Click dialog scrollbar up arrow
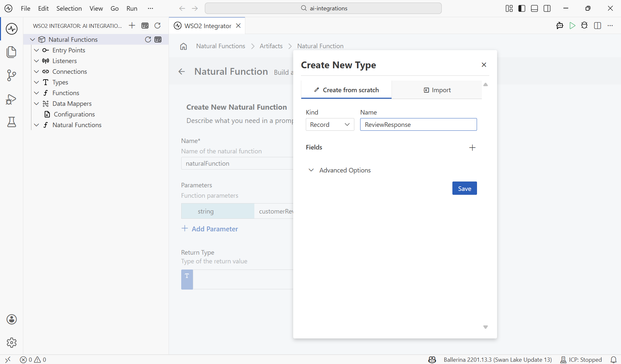This screenshot has width=621, height=364. tap(485, 84)
